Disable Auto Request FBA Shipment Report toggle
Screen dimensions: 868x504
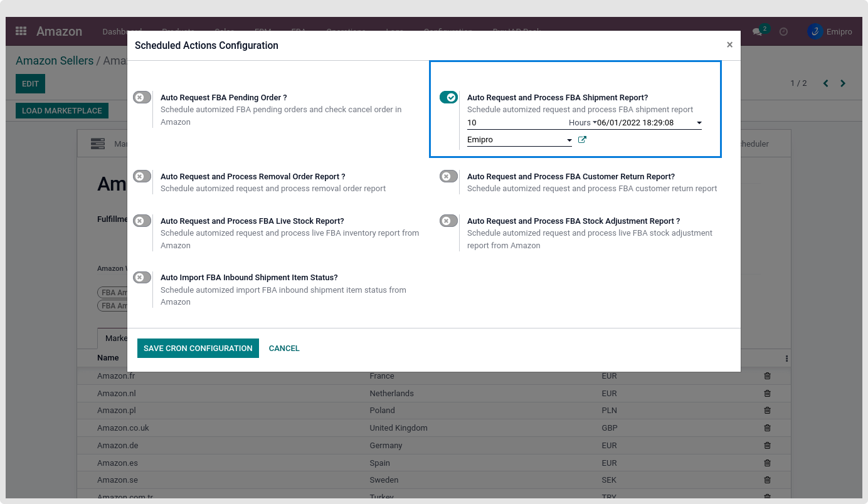coord(448,97)
